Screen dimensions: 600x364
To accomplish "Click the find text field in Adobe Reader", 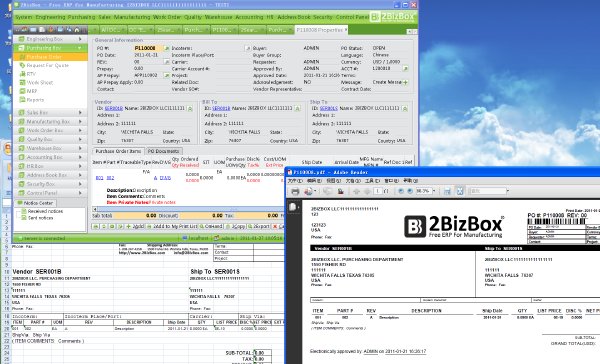I will [488, 191].
